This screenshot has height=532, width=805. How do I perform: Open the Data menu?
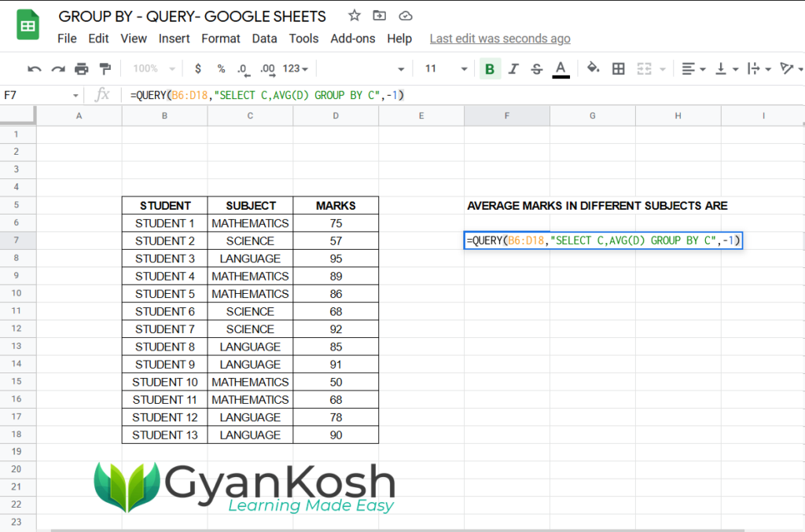pyautogui.click(x=264, y=38)
